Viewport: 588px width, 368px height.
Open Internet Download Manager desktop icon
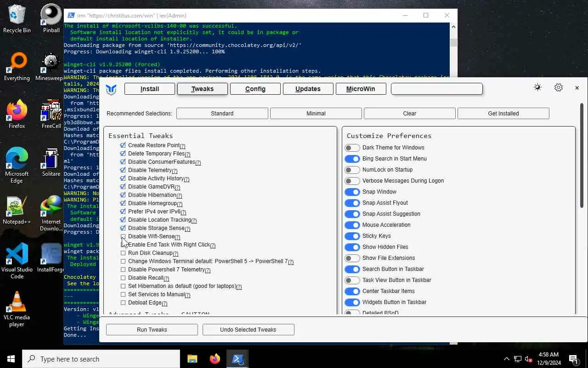[x=51, y=213]
